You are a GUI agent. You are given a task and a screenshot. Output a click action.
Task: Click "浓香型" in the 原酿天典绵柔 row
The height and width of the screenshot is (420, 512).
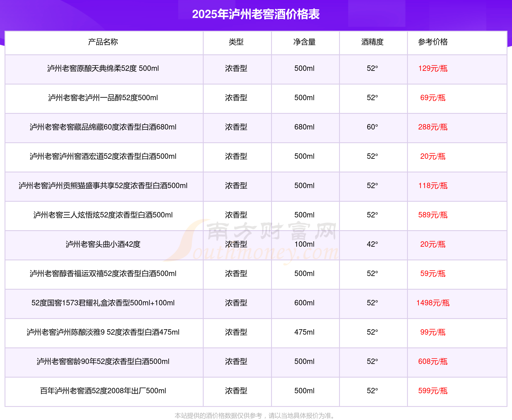click(236, 68)
